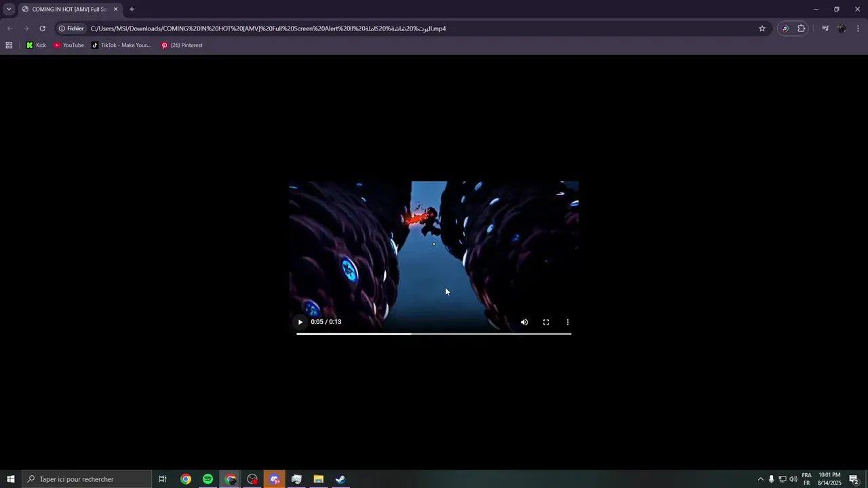Open the screen recorder taskbar icon
868x488 pixels.
[x=252, y=479]
